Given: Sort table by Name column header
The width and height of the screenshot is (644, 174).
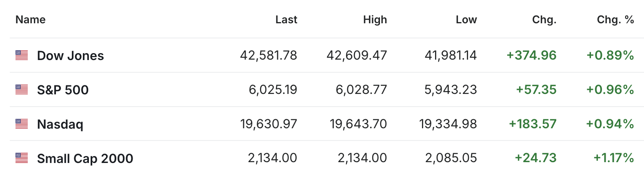Looking at the screenshot, I should point(31,20).
